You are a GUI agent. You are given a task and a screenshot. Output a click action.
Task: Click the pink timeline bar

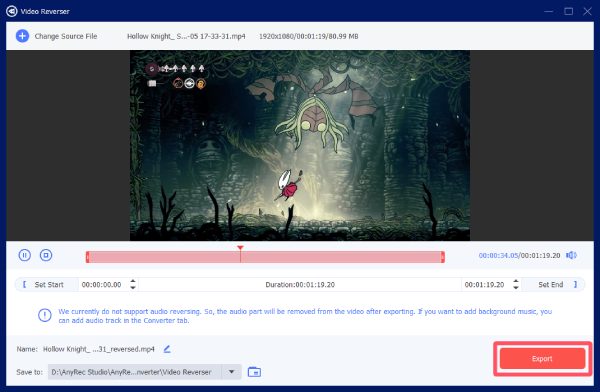click(x=265, y=257)
